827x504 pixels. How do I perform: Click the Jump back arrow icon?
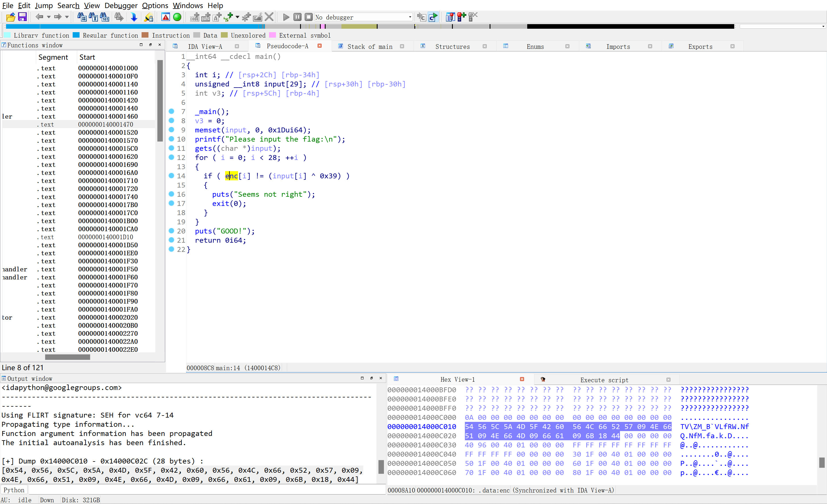tap(39, 17)
